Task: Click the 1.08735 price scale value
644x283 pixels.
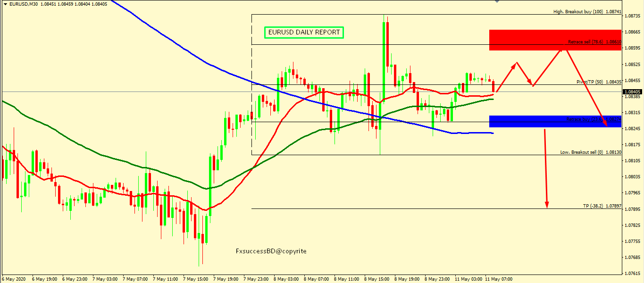Action: click(x=632, y=16)
